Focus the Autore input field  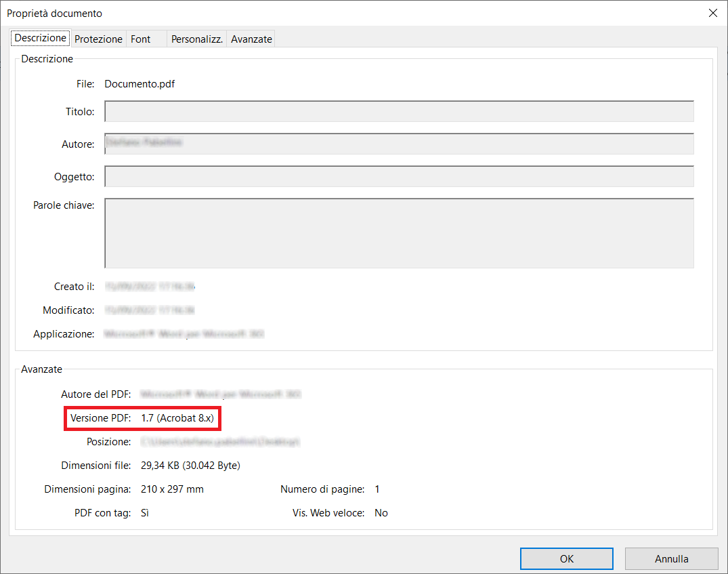tap(399, 144)
